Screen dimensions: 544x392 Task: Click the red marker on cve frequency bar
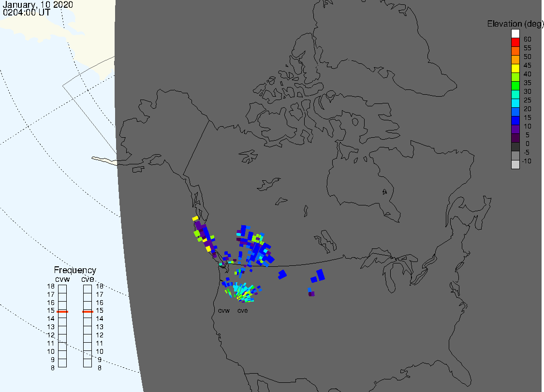(x=88, y=311)
